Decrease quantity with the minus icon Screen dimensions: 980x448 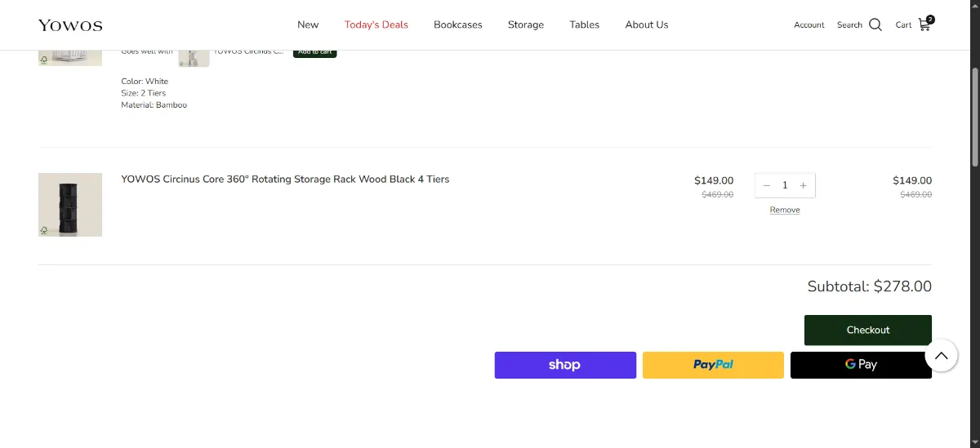coord(766,185)
